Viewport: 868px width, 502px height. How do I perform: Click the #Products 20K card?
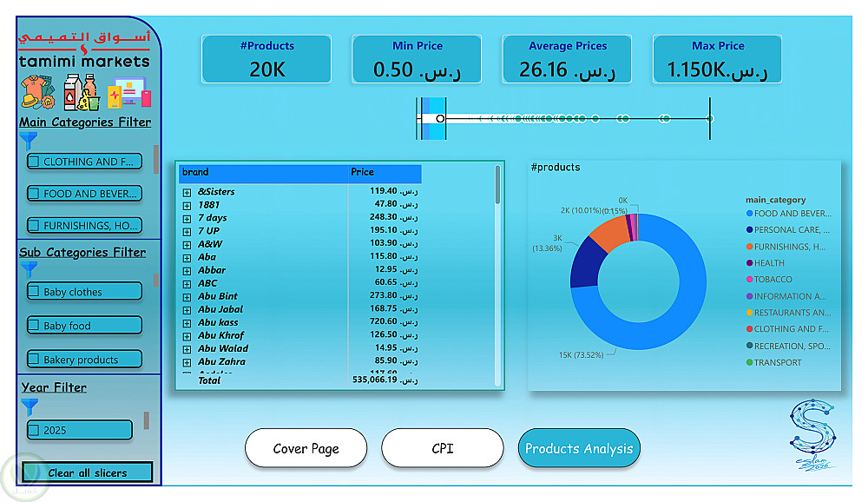[x=266, y=59]
